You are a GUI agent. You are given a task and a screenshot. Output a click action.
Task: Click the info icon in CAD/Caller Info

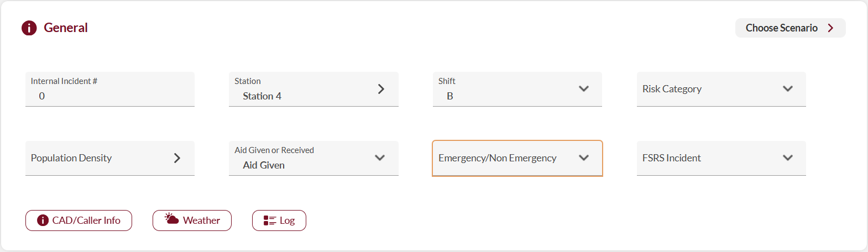point(43,221)
